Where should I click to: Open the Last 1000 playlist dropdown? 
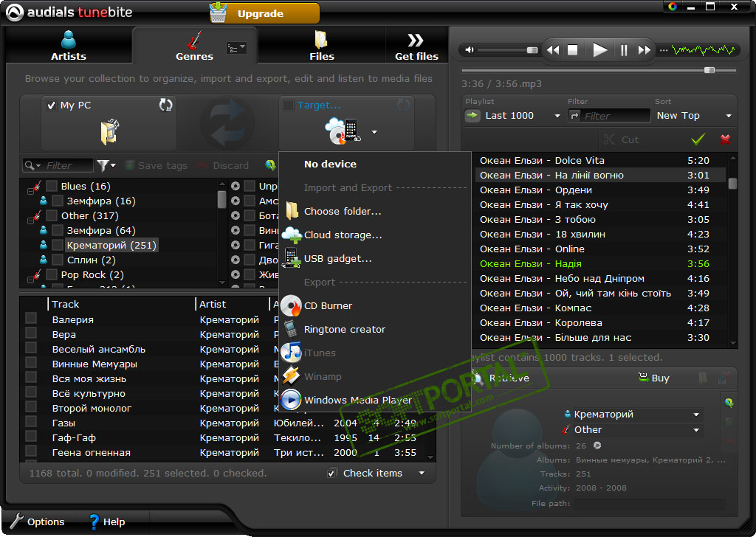(x=557, y=116)
